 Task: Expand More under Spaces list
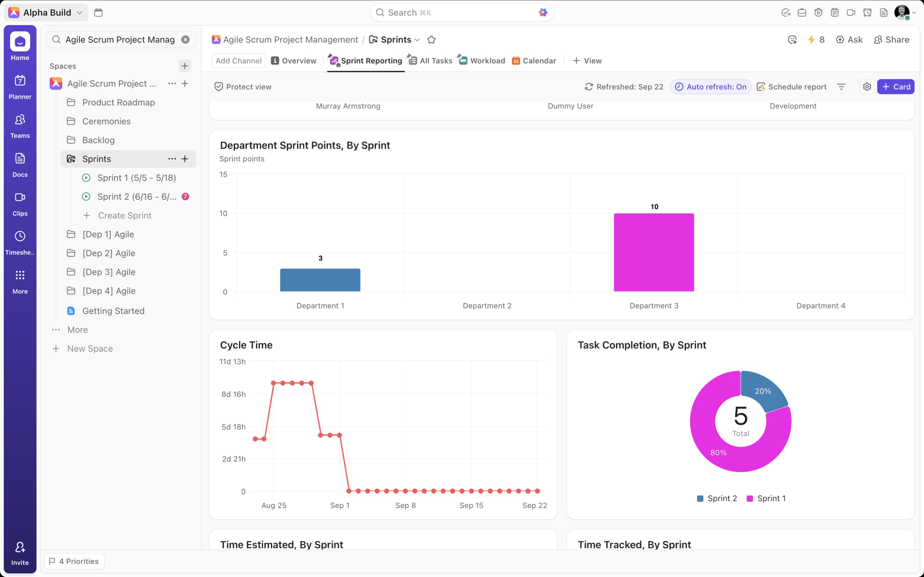[77, 330]
